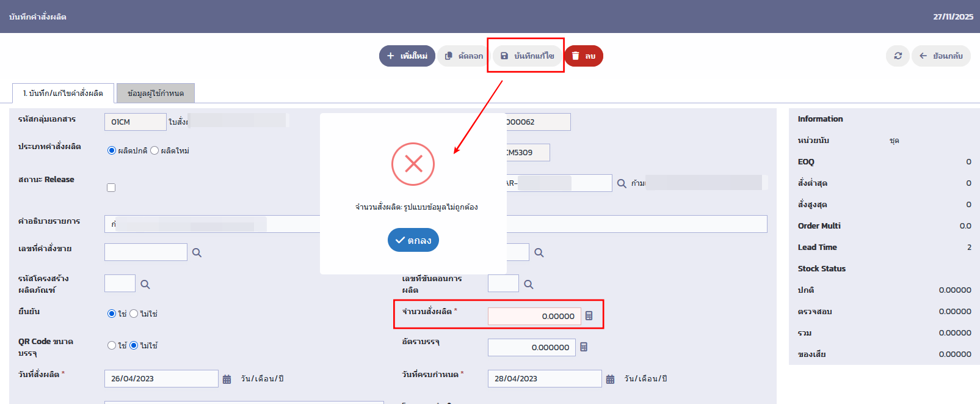Open calculator for อัตราบรรจุ field
Image resolution: width=980 pixels, height=404 pixels.
point(584,347)
